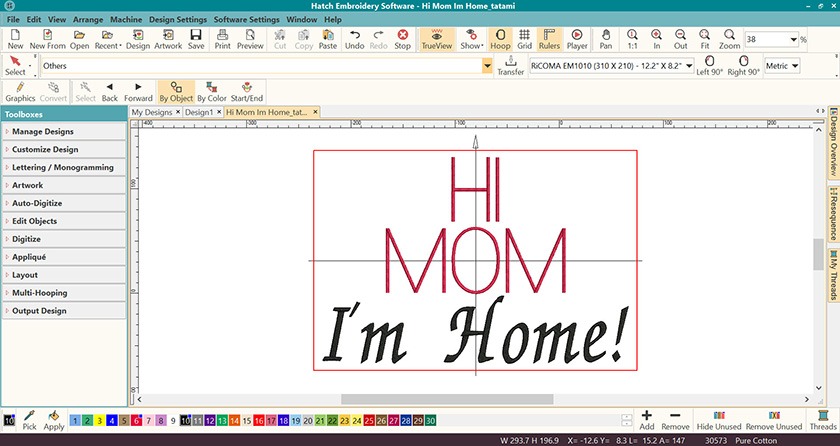Click Hide Unused colors icon
This screenshot has width=840, height=446.
pos(720,419)
